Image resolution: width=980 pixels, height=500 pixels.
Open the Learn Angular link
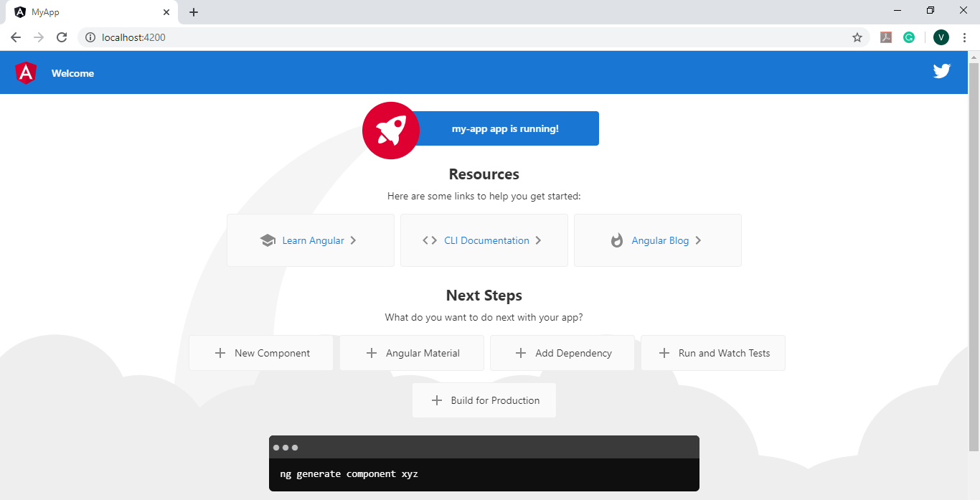pos(313,240)
